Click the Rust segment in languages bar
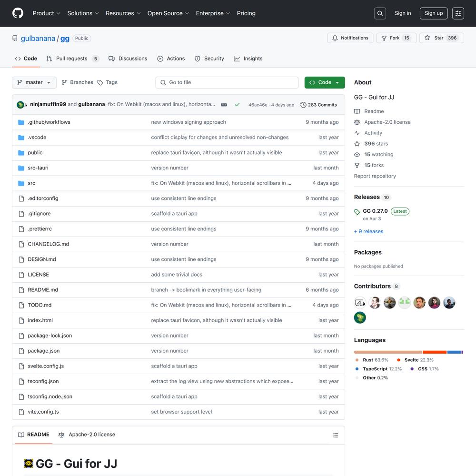 coord(387,352)
